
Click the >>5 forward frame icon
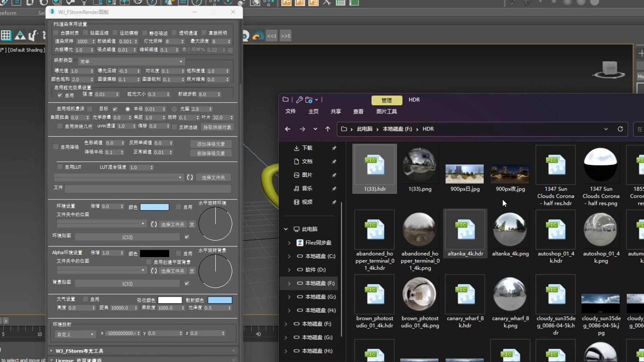point(286,36)
